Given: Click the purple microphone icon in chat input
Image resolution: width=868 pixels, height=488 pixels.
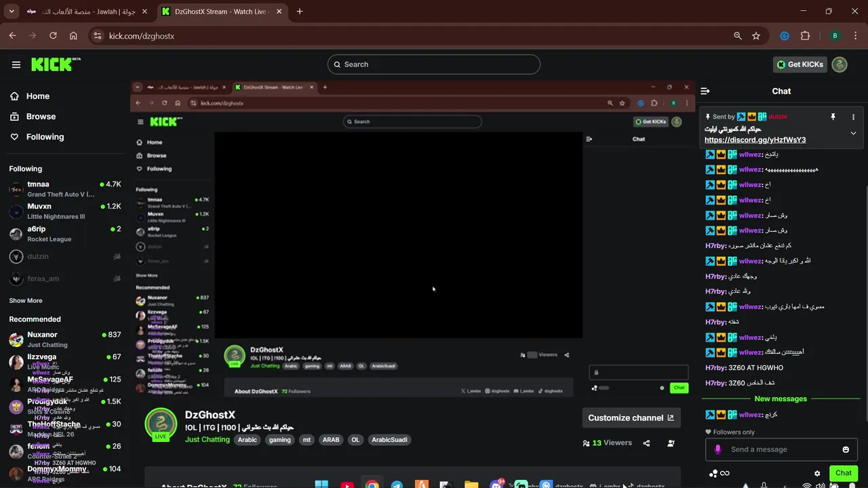Looking at the screenshot, I should click(x=718, y=449).
